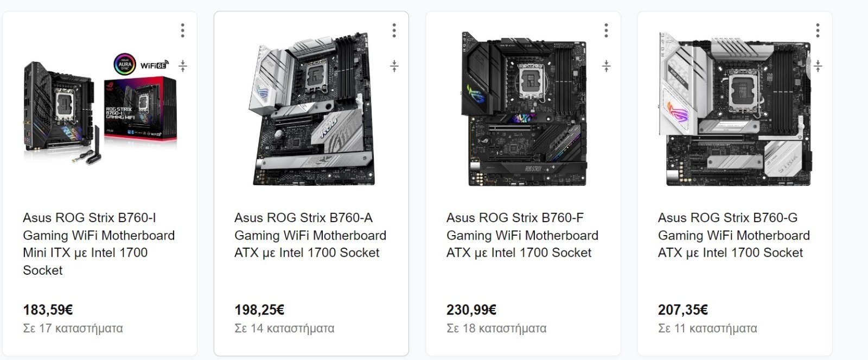Click compare icon on B760-F card
Viewport: 868px width, 360px height.
[x=607, y=66]
